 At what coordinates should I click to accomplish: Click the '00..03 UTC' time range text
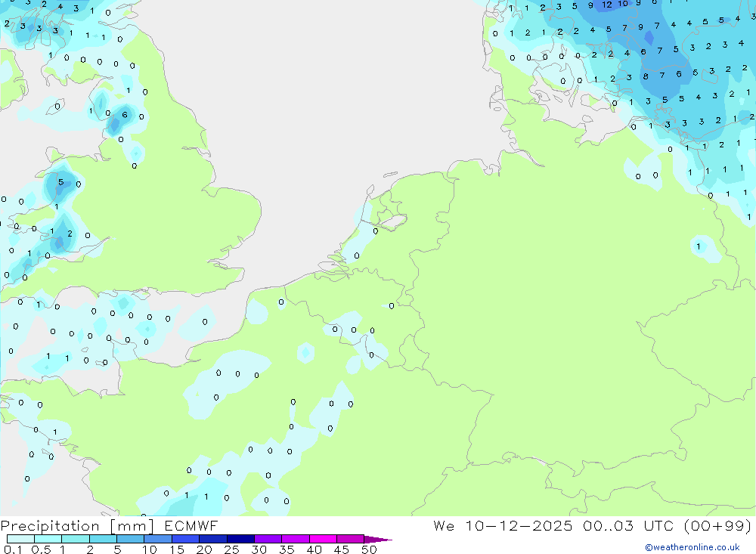click(628, 525)
